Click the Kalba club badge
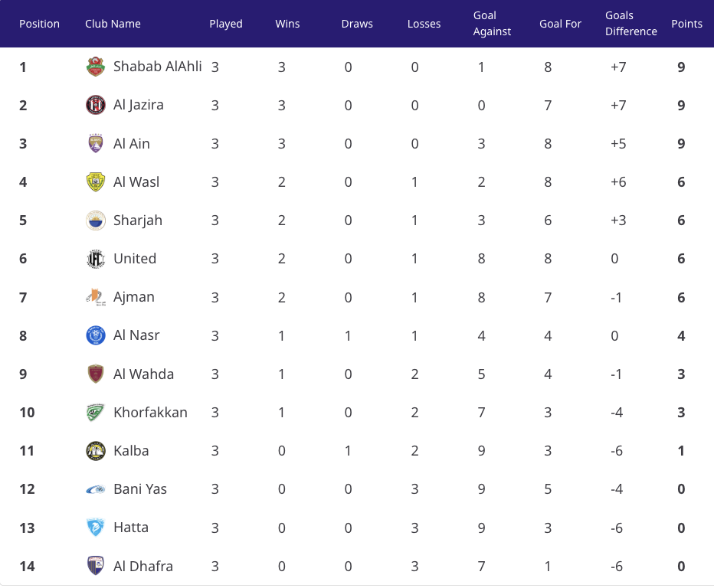The height and width of the screenshot is (588, 714). click(x=96, y=450)
